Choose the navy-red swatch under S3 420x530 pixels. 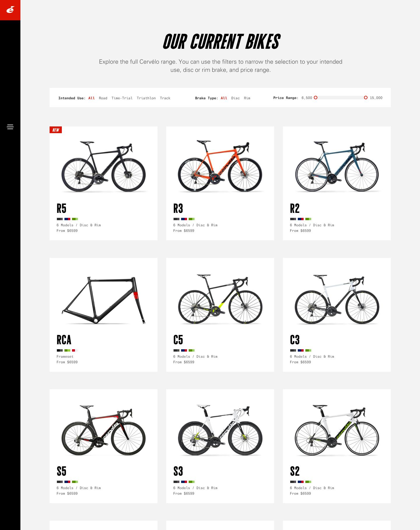(184, 482)
